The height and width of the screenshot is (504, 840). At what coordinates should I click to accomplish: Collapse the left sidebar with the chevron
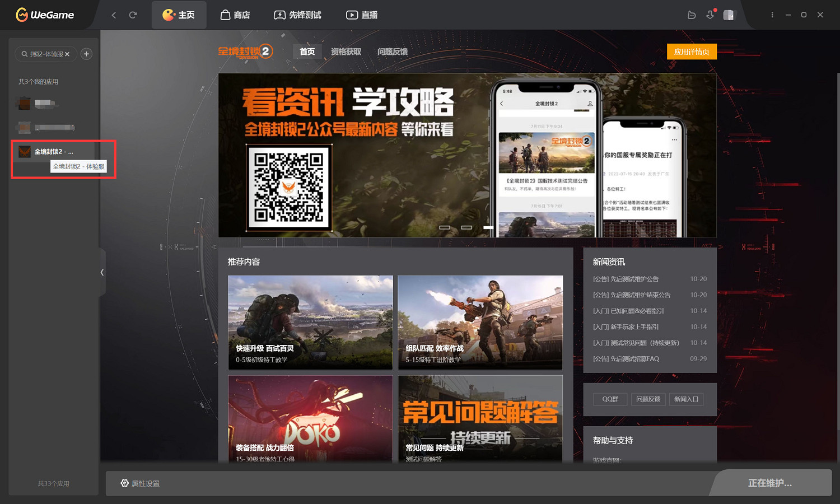102,272
